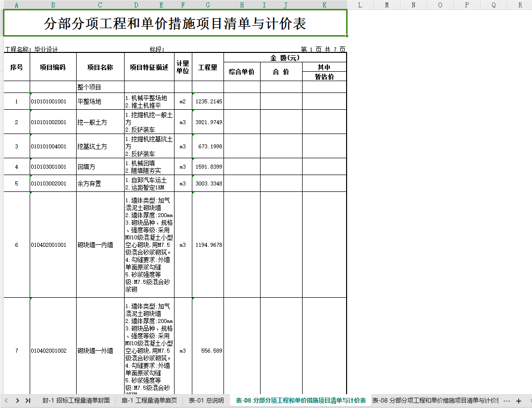This screenshot has height=408, width=532.
Task: Select column P header
Action: pos(467,5)
